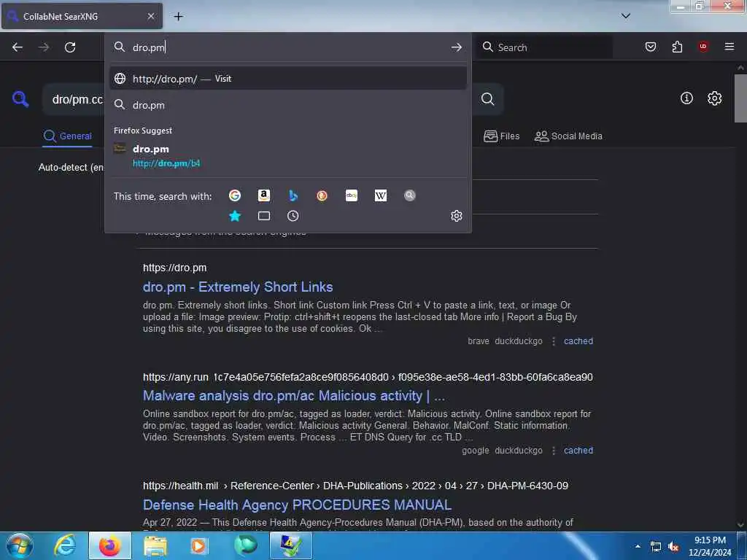
Task: Open Malware analysis dro.pm/ac result
Action: [294, 396]
